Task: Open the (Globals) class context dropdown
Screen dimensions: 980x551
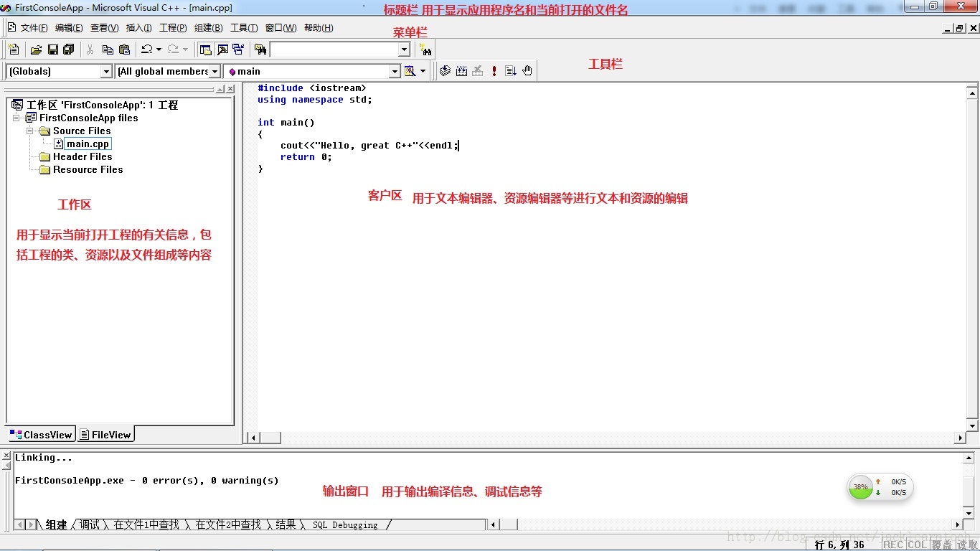Action: tap(107, 71)
